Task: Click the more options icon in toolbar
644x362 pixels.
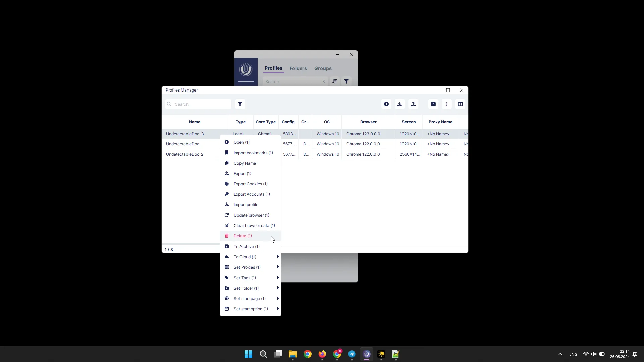Action: (447, 104)
